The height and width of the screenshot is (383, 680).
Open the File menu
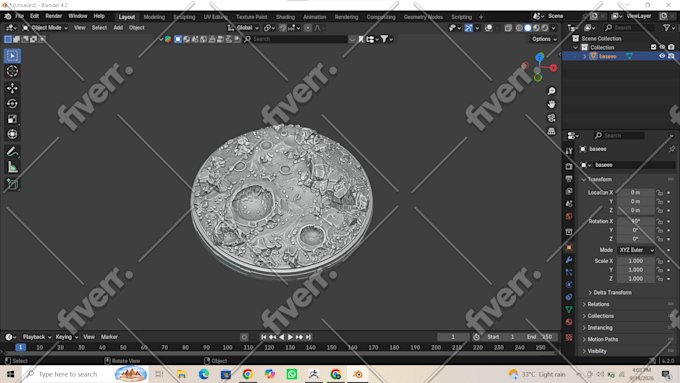pos(20,16)
